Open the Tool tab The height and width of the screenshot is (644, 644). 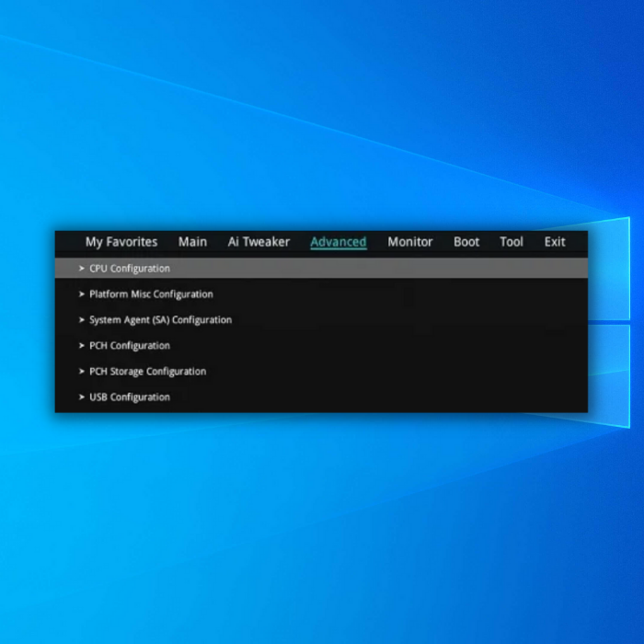click(x=512, y=242)
